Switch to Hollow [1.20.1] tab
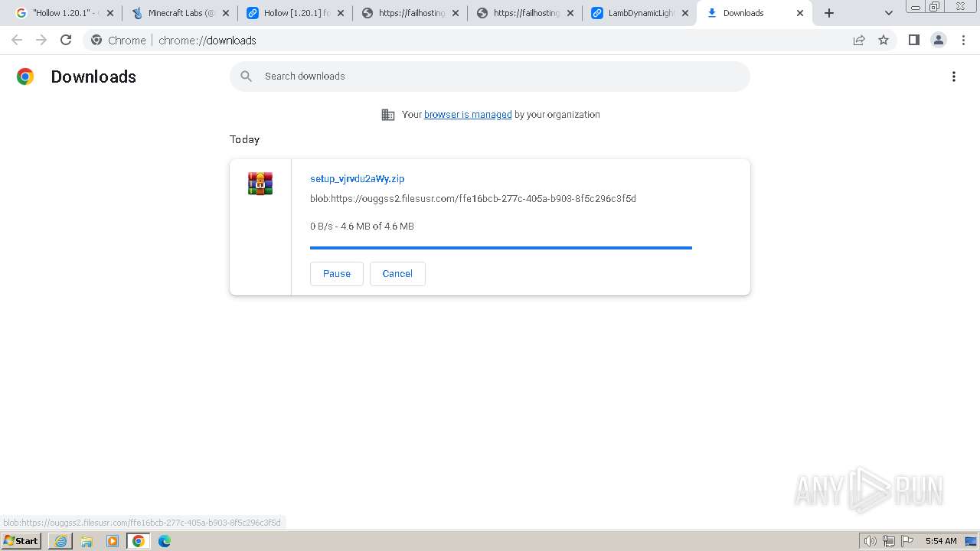The width and height of the screenshot is (980, 551). tap(295, 13)
